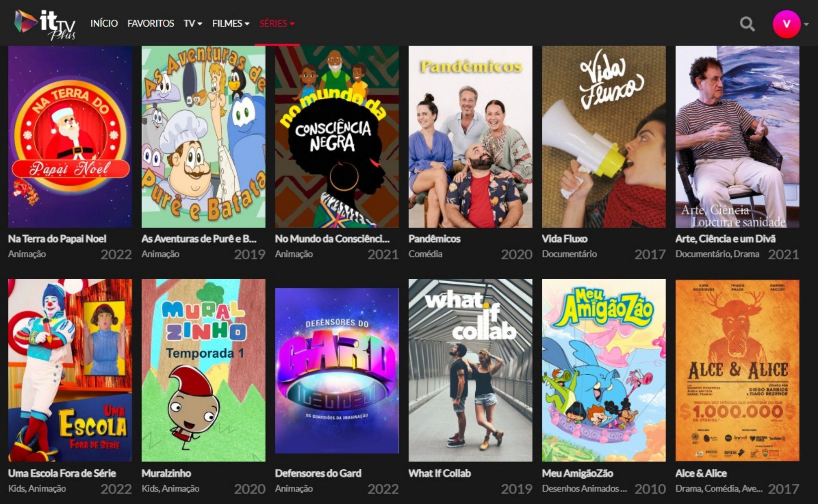Open the Séries dropdown menu
This screenshot has height=504, width=818.
click(x=277, y=23)
